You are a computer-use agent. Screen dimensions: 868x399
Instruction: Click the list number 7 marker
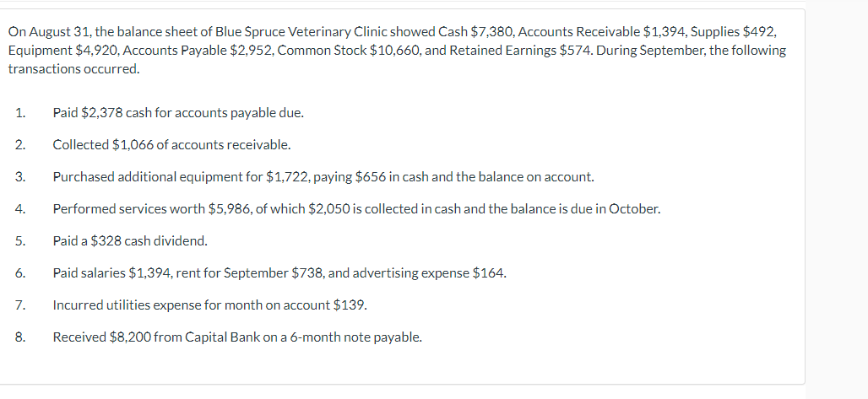(20, 305)
